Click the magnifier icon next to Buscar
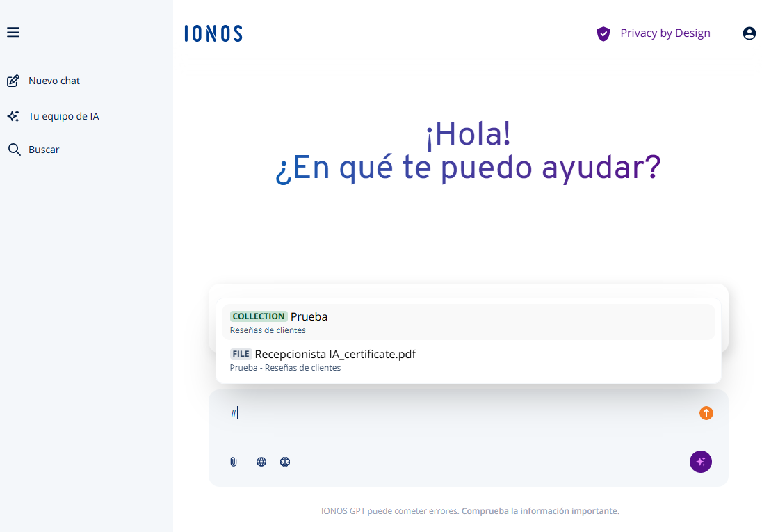Viewport: 762px width, 532px height. (14, 150)
